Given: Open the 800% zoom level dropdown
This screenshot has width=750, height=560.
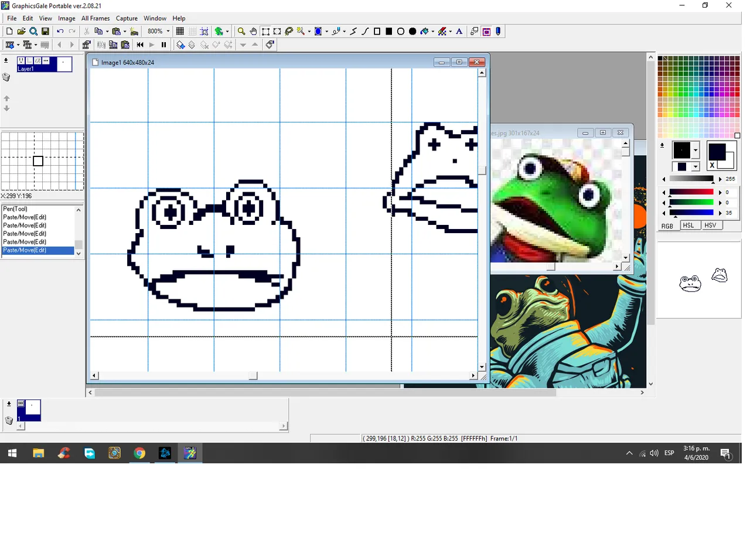Looking at the screenshot, I should tap(168, 32).
